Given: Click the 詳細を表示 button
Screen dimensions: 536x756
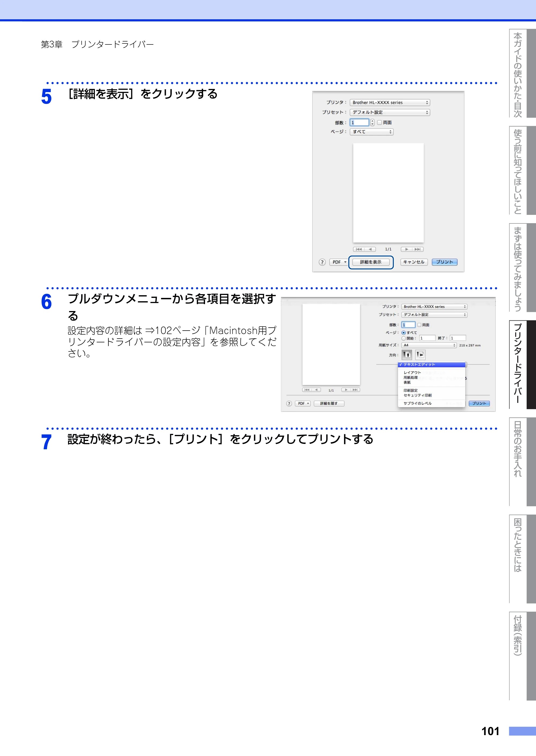Looking at the screenshot, I should pos(371,262).
